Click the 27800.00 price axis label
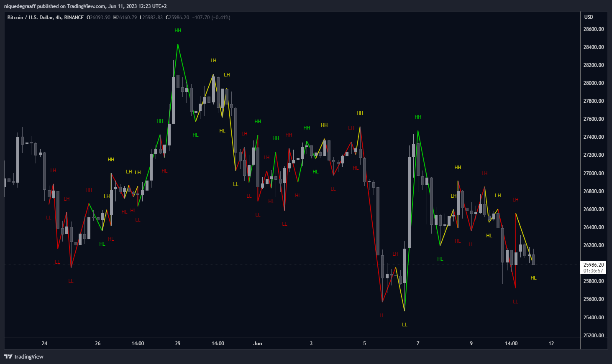This screenshot has width=612, height=364. tap(594, 101)
